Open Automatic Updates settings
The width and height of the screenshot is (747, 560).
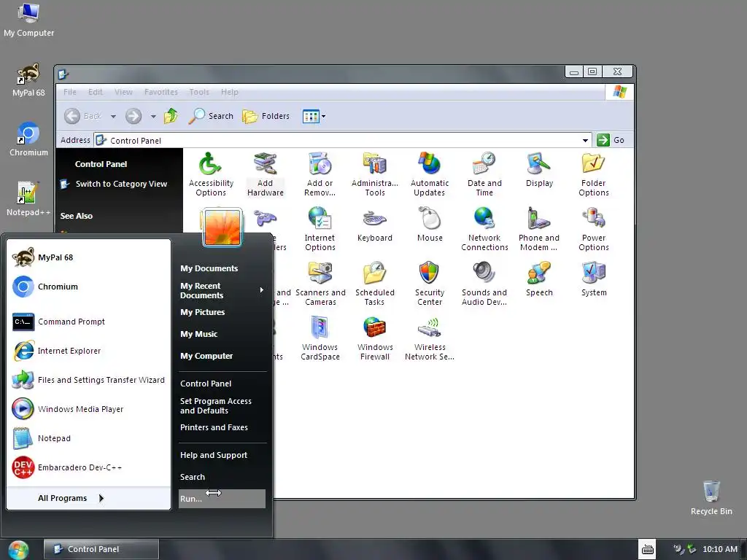click(429, 174)
